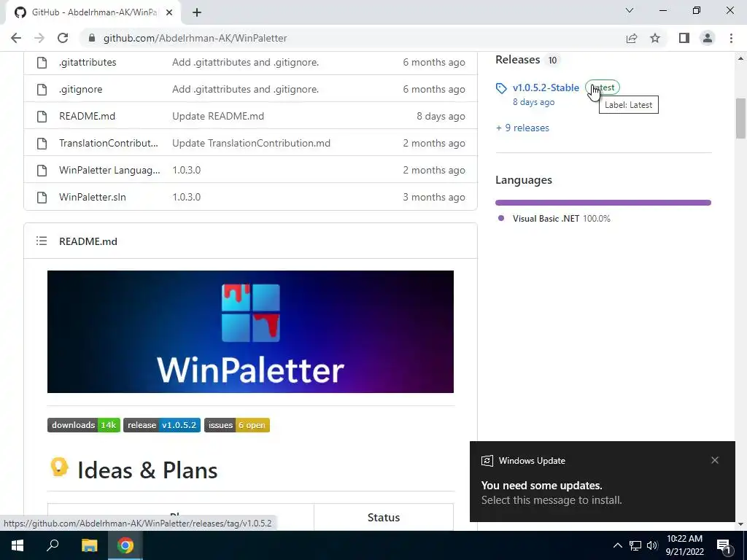
Task: Click the padlock site info icon
Action: (92, 38)
